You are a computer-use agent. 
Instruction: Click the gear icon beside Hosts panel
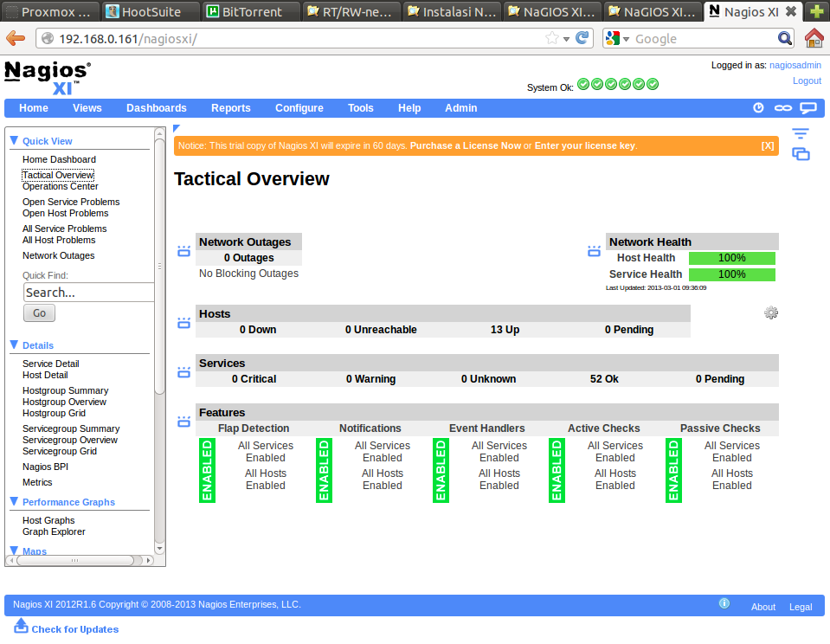[771, 312]
